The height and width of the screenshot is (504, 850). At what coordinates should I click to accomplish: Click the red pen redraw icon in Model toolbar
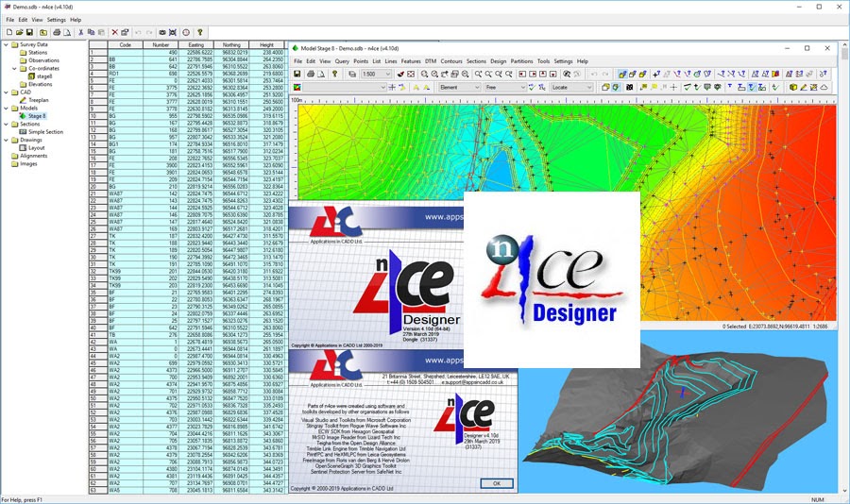tap(400, 74)
